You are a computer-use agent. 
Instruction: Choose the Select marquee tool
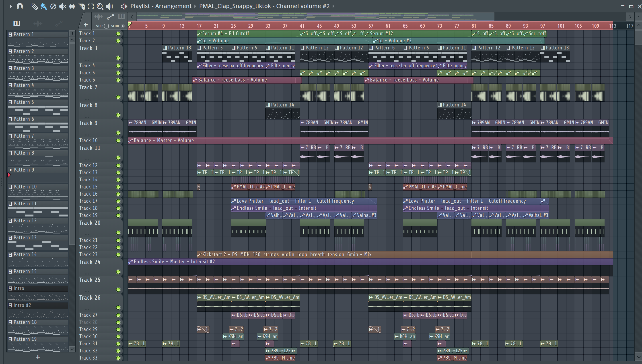(91, 6)
